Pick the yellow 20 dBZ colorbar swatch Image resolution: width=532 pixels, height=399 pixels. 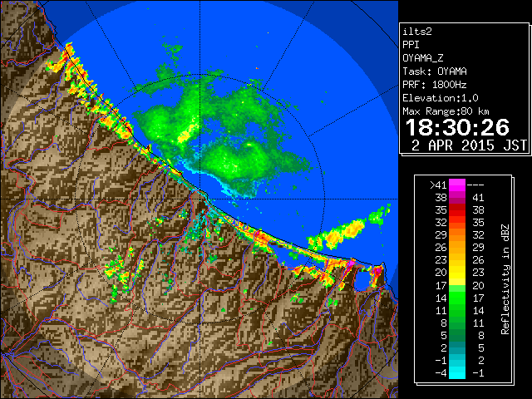tap(457, 273)
